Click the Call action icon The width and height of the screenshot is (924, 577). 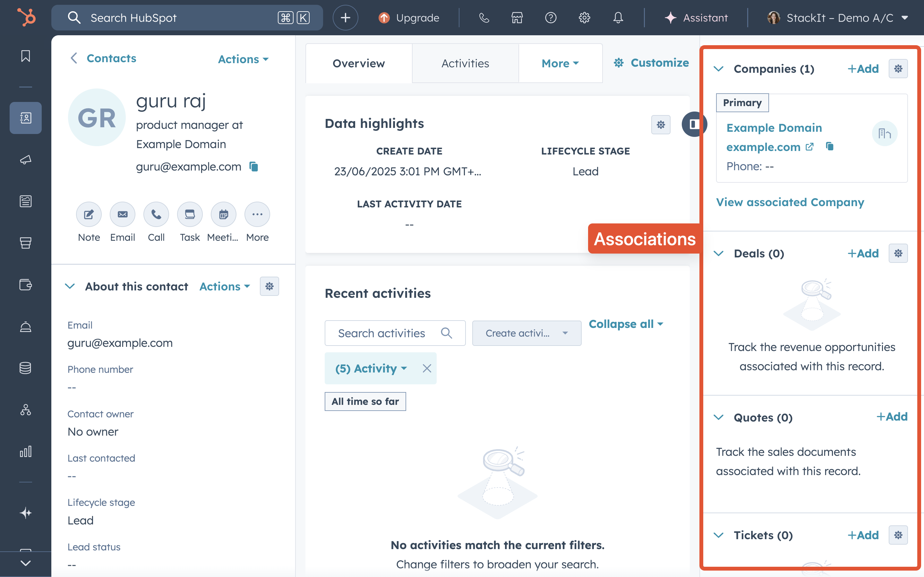click(x=156, y=214)
